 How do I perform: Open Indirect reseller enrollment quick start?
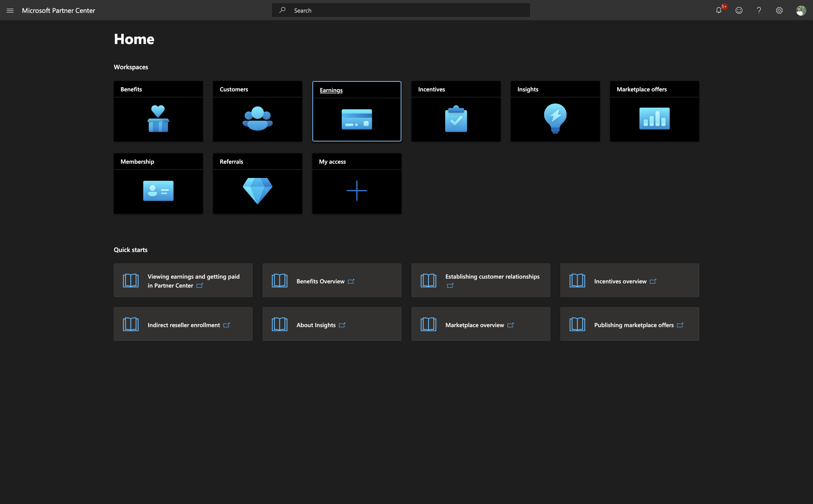click(x=183, y=324)
